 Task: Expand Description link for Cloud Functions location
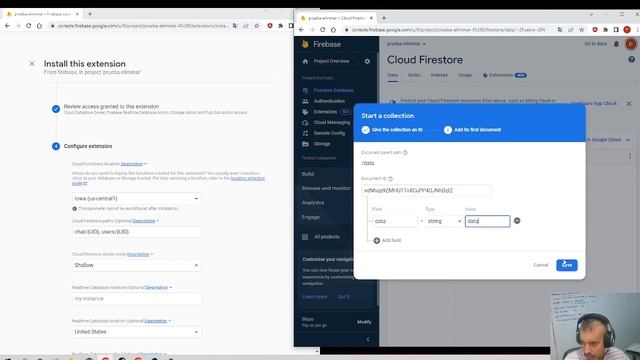pos(132,164)
